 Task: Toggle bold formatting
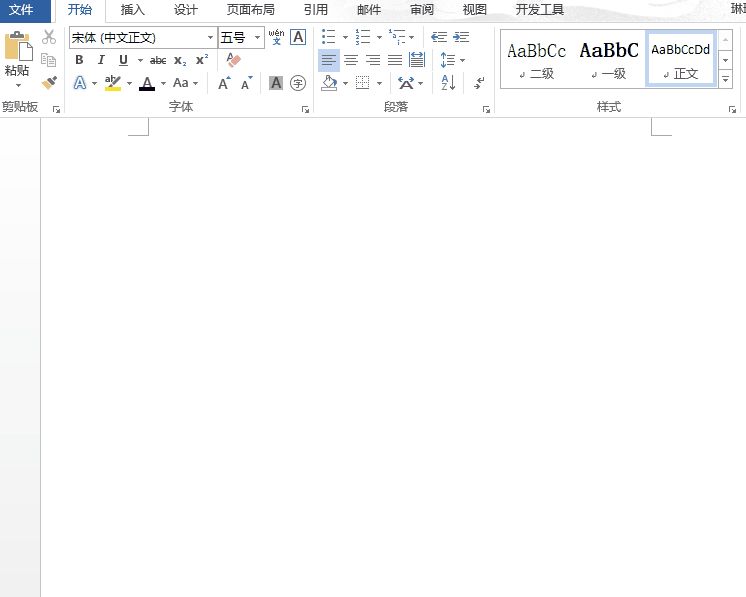79,60
